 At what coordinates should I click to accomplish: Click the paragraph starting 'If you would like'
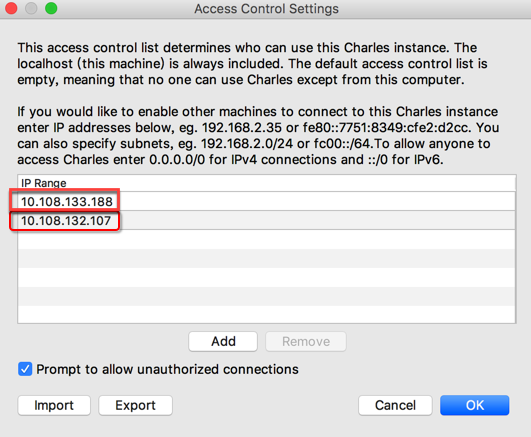[258, 136]
